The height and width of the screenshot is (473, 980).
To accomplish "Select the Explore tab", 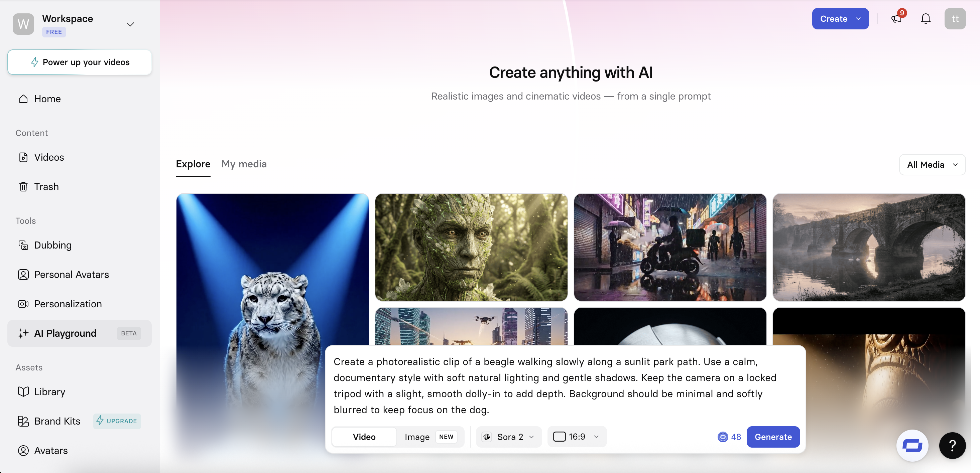I will (193, 164).
